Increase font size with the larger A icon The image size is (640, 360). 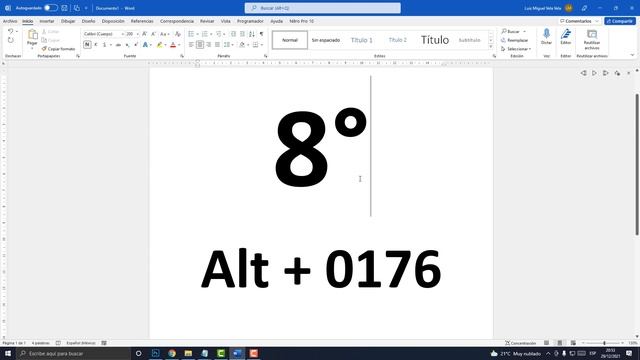[x=144, y=34]
